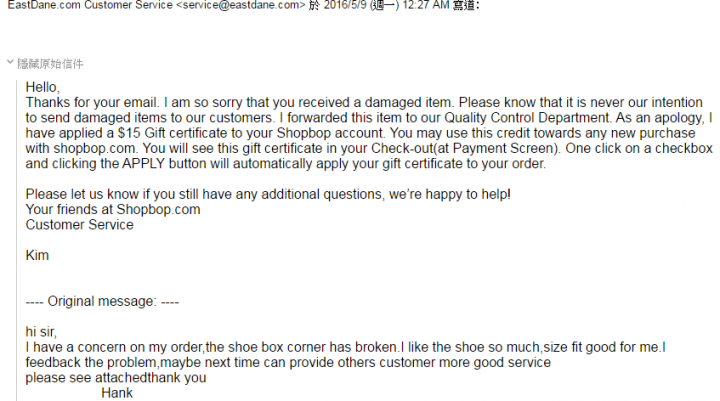This screenshot has width=720, height=401.
Task: Click the 'Kim' signature name
Action: tap(37, 255)
